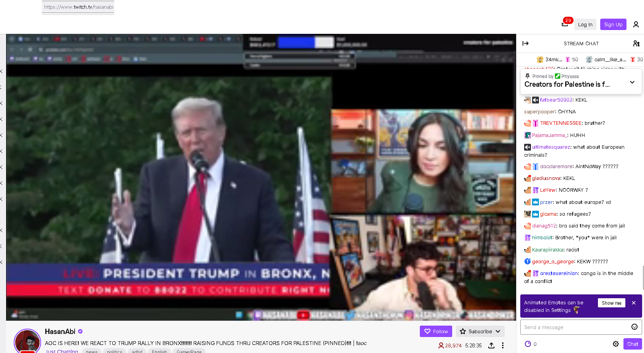Close the Animated Emotes notice
The height and width of the screenshot is (353, 644).
(x=634, y=303)
